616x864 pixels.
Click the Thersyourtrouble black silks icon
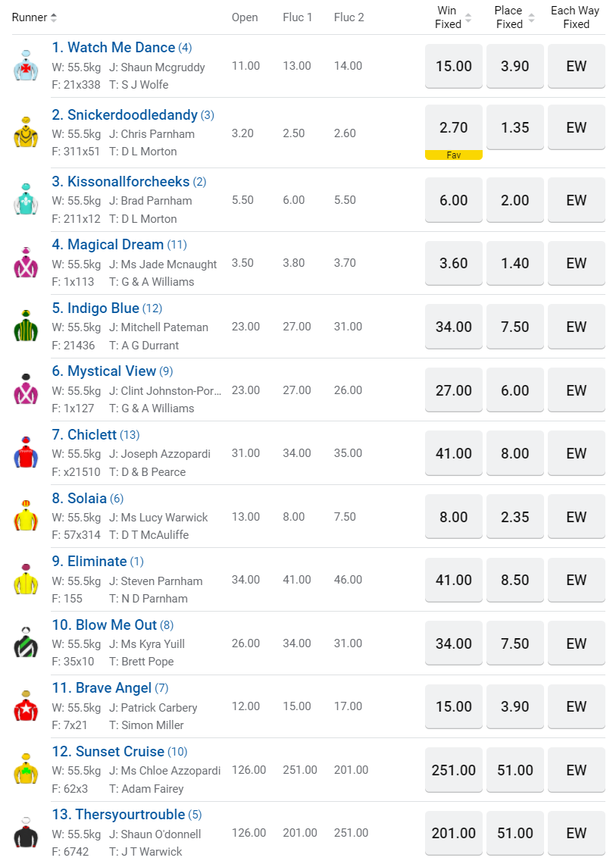26,833
